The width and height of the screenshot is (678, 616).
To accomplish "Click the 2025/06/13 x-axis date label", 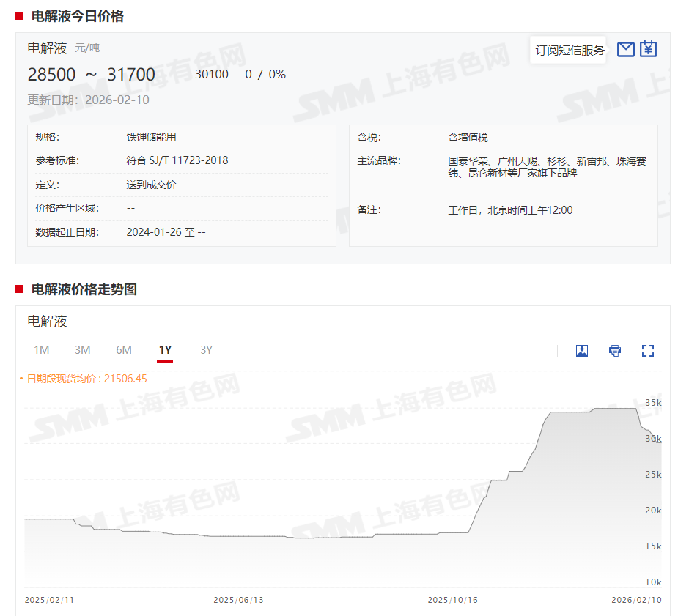I will [x=238, y=600].
